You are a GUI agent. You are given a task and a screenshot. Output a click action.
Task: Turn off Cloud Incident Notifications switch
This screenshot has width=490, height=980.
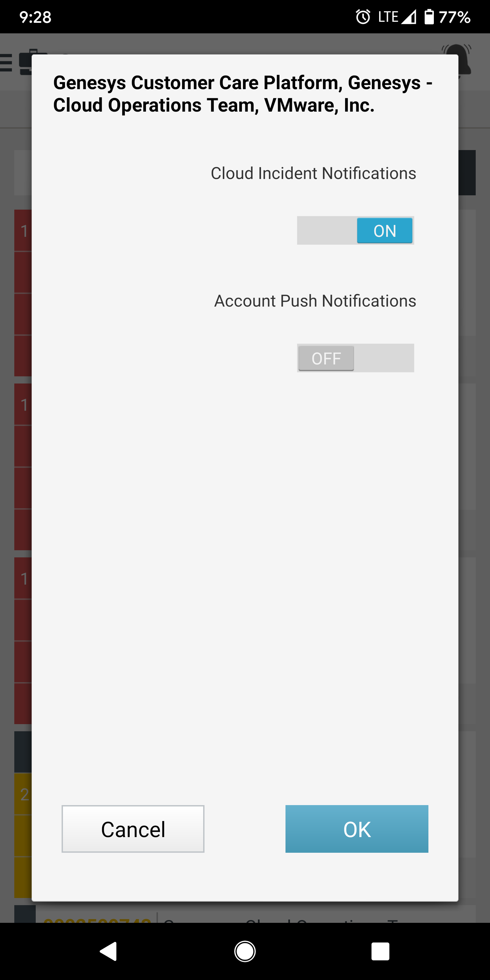coord(355,231)
